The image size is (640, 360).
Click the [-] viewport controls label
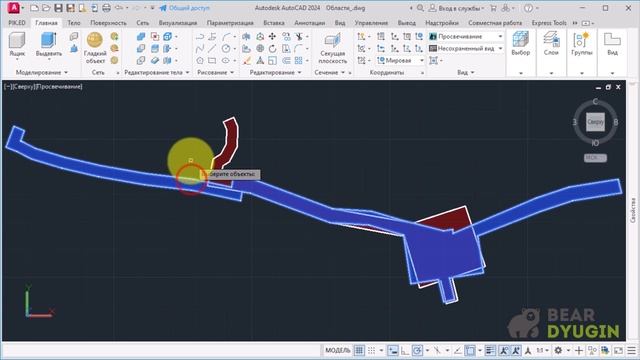[x=8, y=87]
